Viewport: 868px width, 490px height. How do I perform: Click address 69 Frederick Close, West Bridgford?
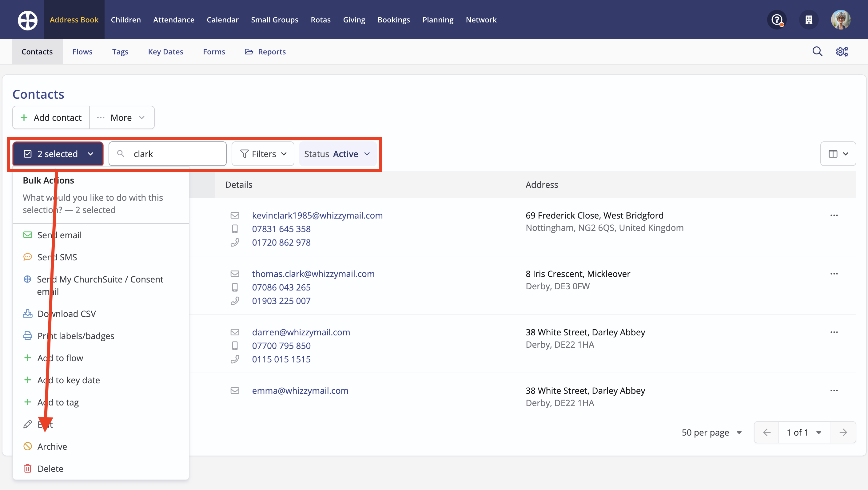pyautogui.click(x=594, y=215)
